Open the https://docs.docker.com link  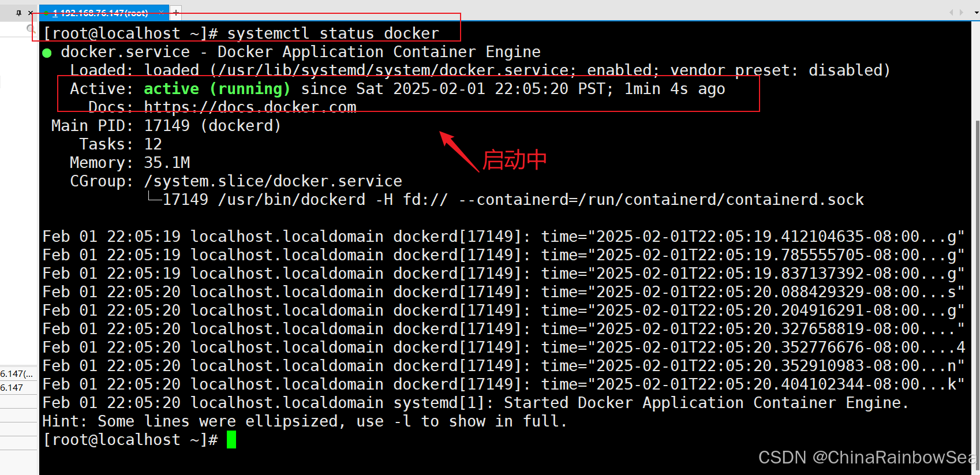(250, 107)
